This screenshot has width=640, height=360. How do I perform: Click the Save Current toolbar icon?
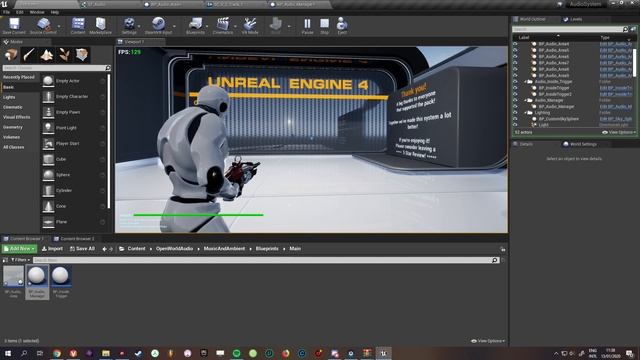(14, 26)
